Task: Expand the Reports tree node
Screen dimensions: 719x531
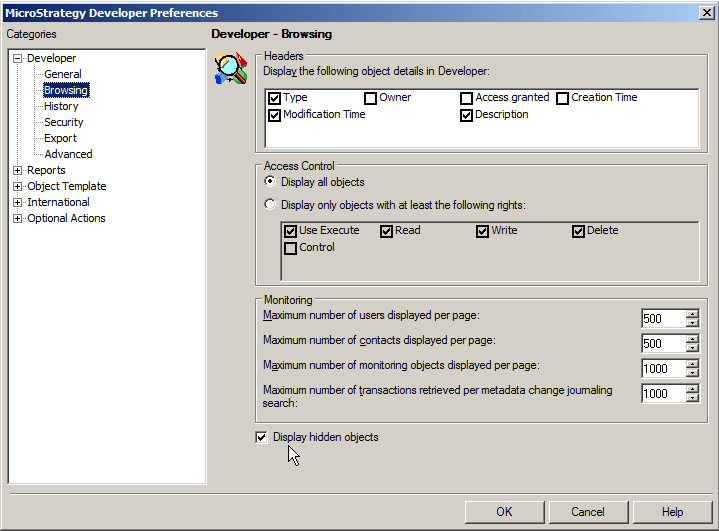Action: click(x=17, y=171)
